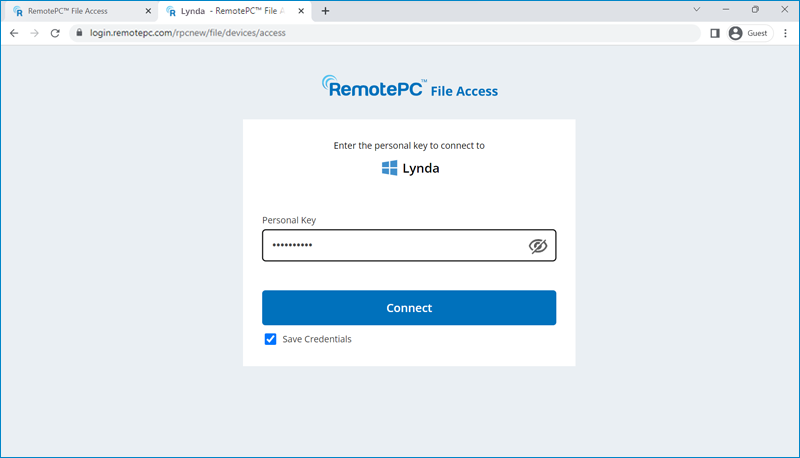The height and width of the screenshot is (458, 800).
Task: View site info via the lock icon
Action: coord(79,33)
